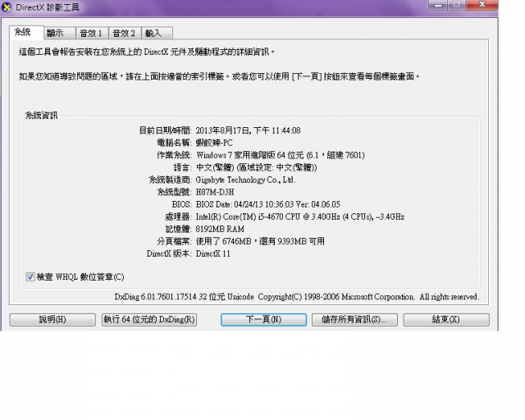Viewport: 525px width, 420px height.
Task: Click the memory value 8192MB RAM
Action: [220, 229]
